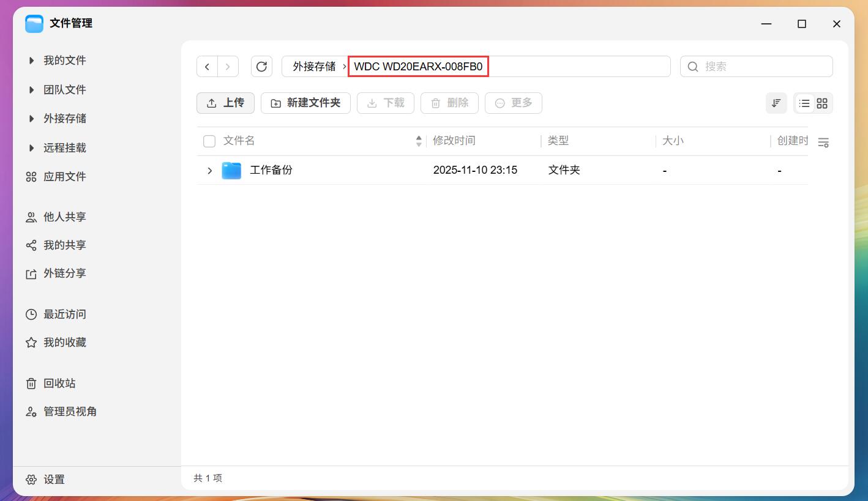The image size is (868, 501).
Task: Select the 工作备份 folder name
Action: pos(271,170)
